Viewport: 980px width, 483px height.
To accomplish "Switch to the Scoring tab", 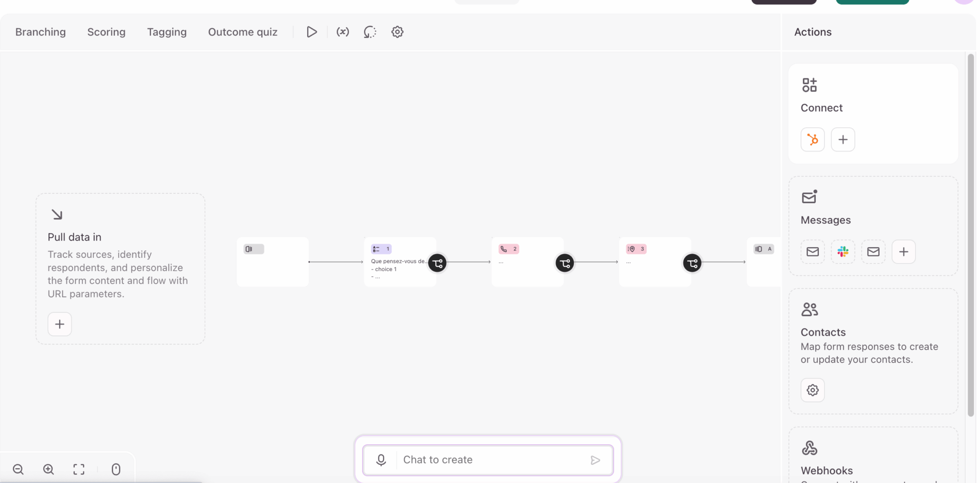I will [x=106, y=32].
